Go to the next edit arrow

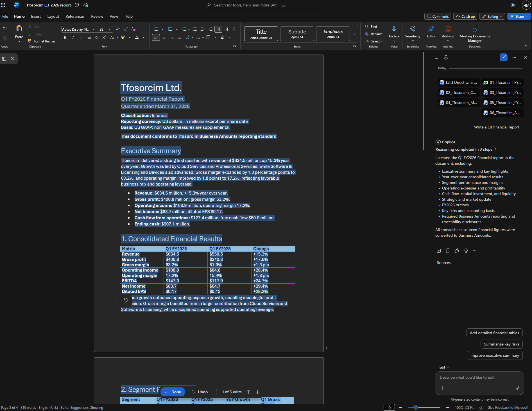click(x=257, y=392)
